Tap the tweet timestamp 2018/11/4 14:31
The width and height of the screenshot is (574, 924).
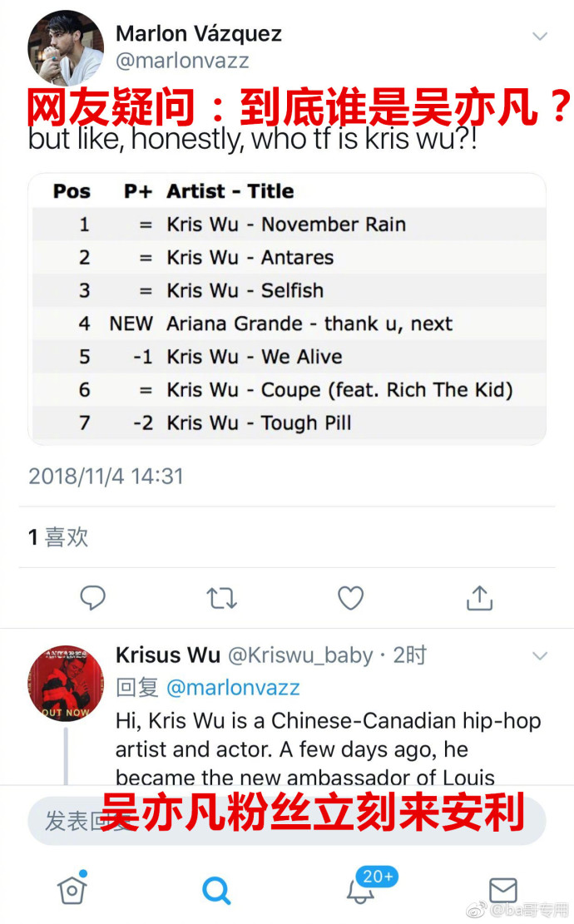point(106,477)
